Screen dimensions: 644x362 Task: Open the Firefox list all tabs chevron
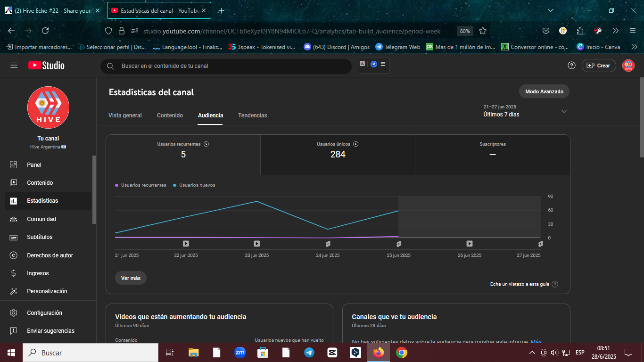(551, 10)
